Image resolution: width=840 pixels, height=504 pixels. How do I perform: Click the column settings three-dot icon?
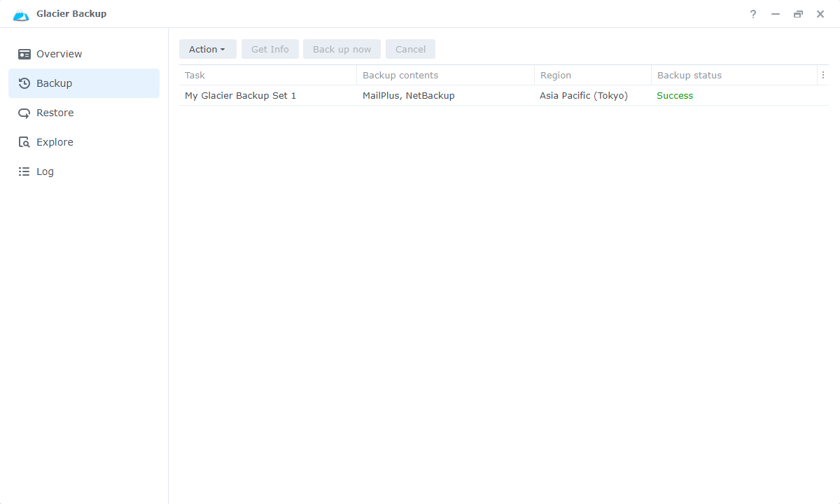coord(823,75)
